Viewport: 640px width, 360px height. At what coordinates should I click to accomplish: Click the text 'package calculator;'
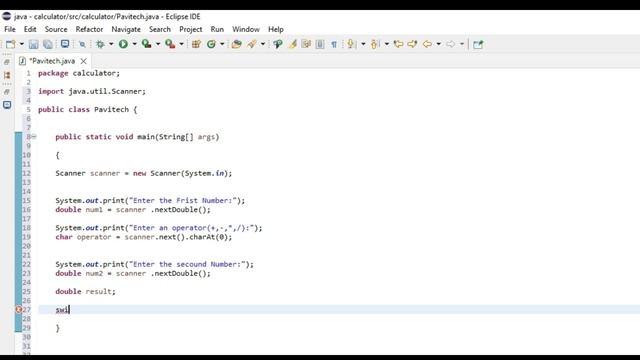[79, 73]
